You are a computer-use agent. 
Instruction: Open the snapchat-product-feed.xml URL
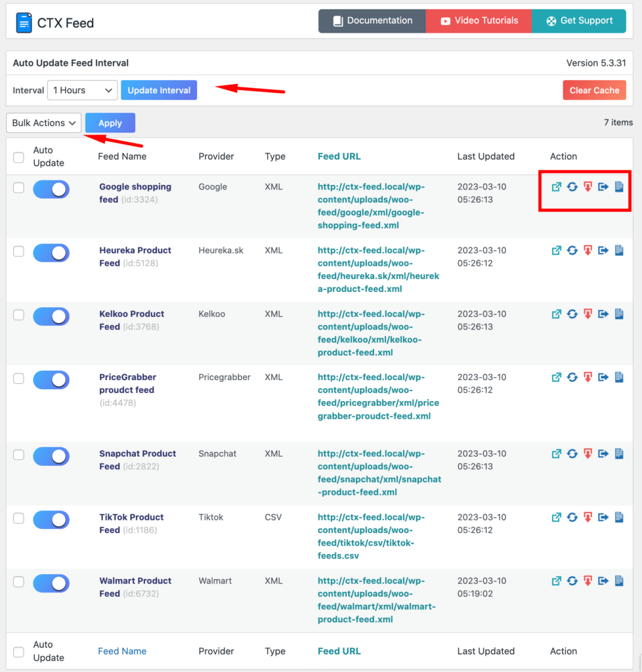pyautogui.click(x=379, y=472)
